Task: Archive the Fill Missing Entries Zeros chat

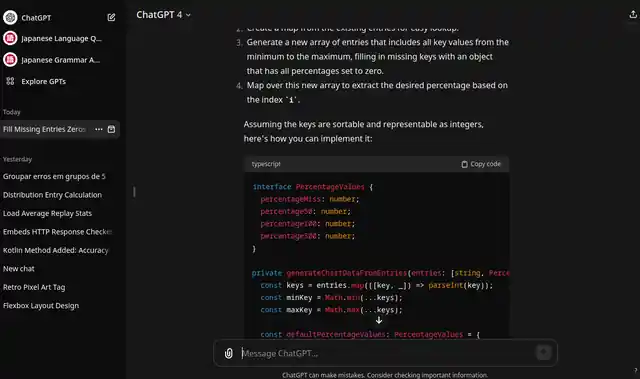Action: (111, 129)
